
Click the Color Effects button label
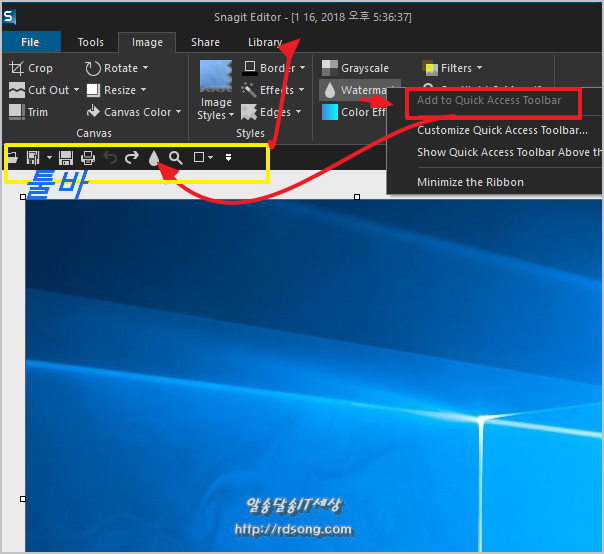(363, 112)
